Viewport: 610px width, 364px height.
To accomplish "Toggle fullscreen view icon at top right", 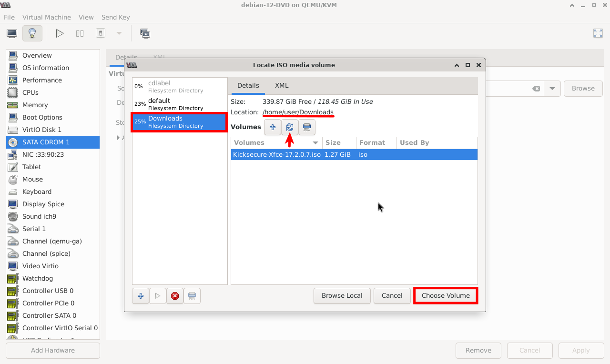I will coord(598,33).
